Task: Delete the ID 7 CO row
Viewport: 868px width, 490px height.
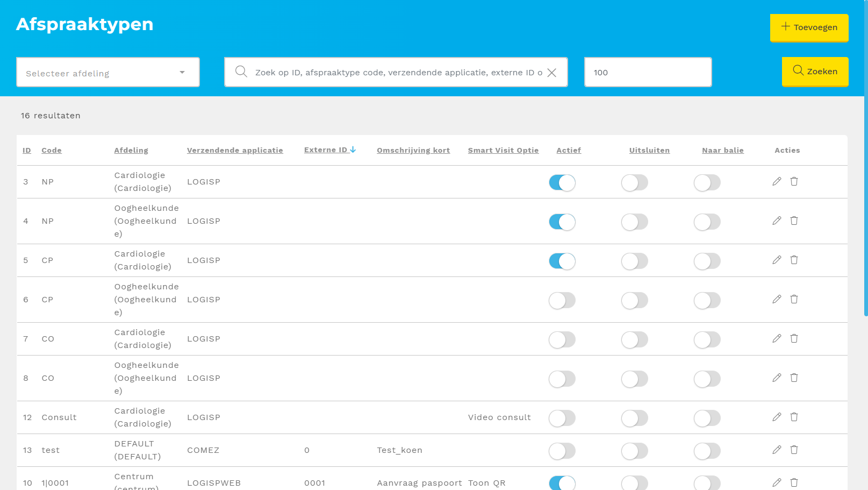Action: point(794,339)
